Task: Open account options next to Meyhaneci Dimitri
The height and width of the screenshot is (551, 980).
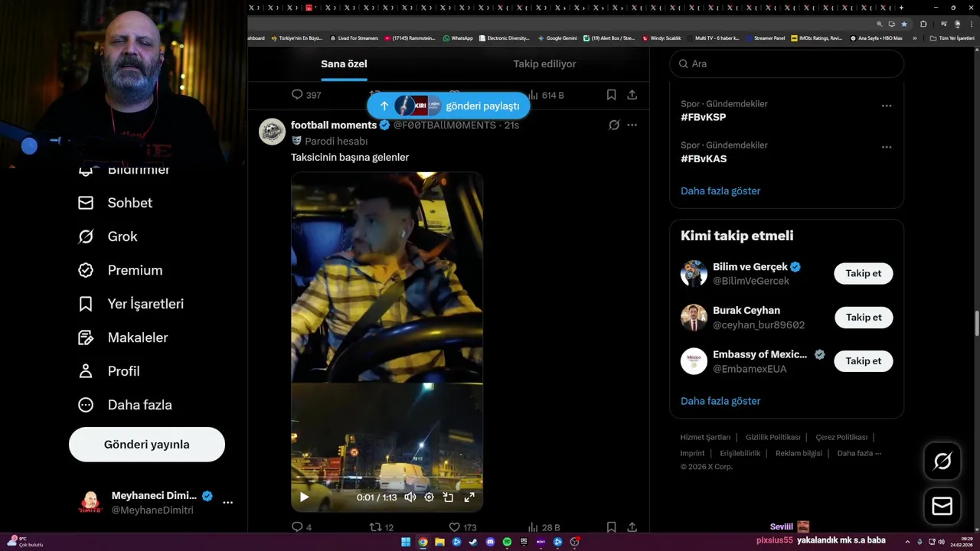Action: click(227, 503)
